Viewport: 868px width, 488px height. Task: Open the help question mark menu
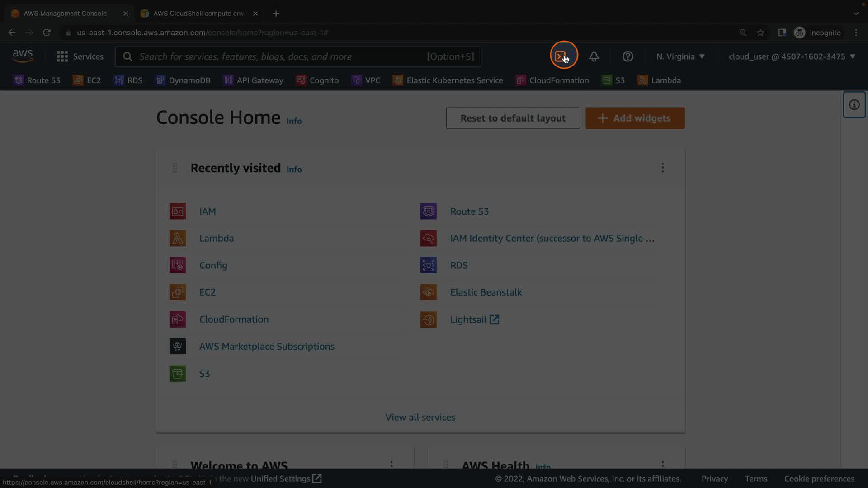click(x=627, y=56)
